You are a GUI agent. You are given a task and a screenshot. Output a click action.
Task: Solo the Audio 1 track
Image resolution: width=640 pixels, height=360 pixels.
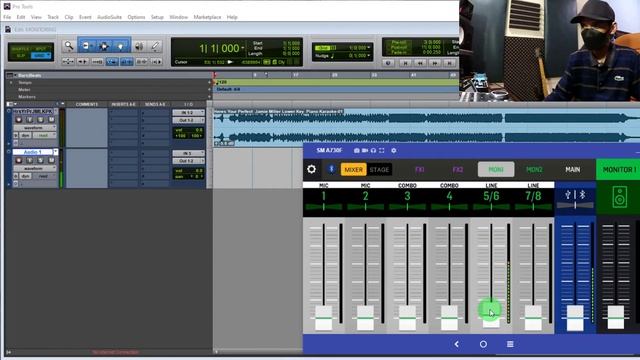tap(40, 160)
